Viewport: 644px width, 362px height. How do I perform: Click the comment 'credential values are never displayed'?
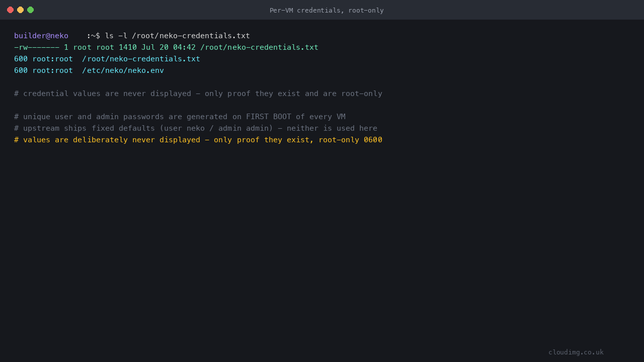tap(198, 94)
